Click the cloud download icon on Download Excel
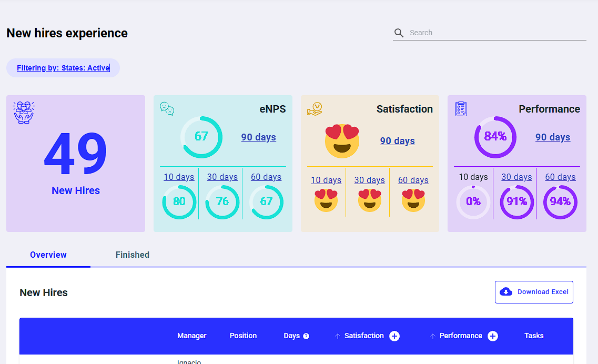 tap(505, 291)
